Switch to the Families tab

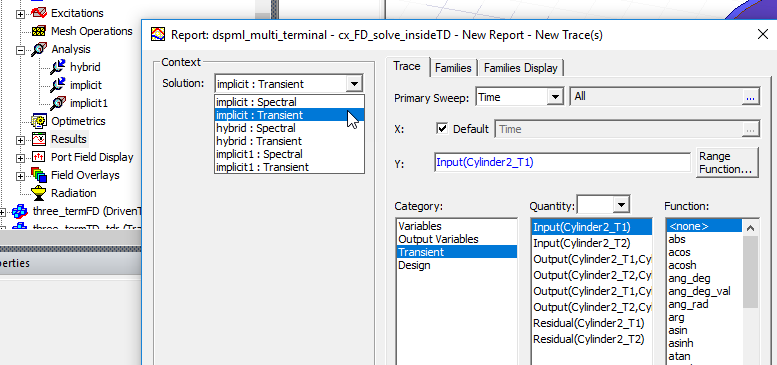point(453,68)
